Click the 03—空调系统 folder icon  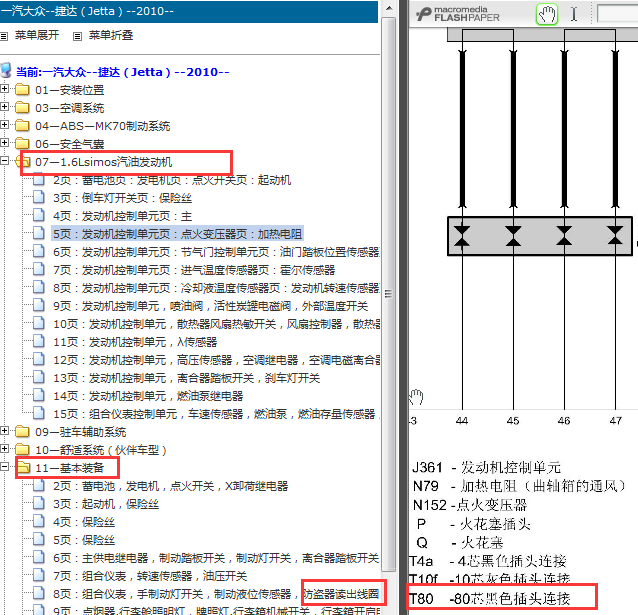(22, 107)
